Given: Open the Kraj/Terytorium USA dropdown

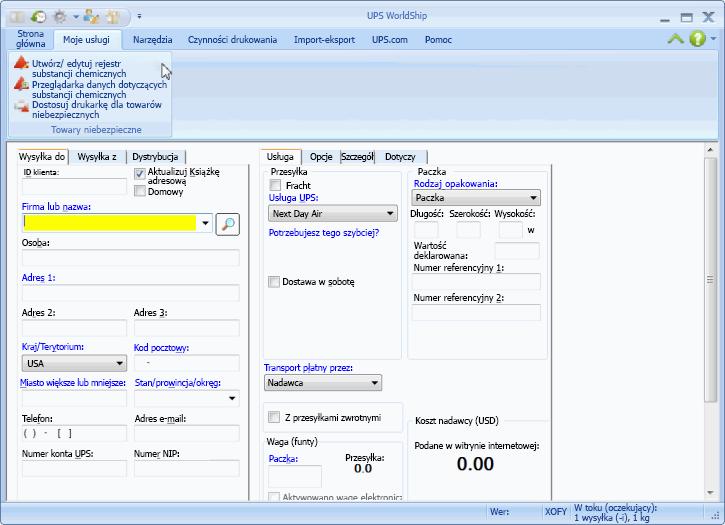Looking at the screenshot, I should click(74, 363).
